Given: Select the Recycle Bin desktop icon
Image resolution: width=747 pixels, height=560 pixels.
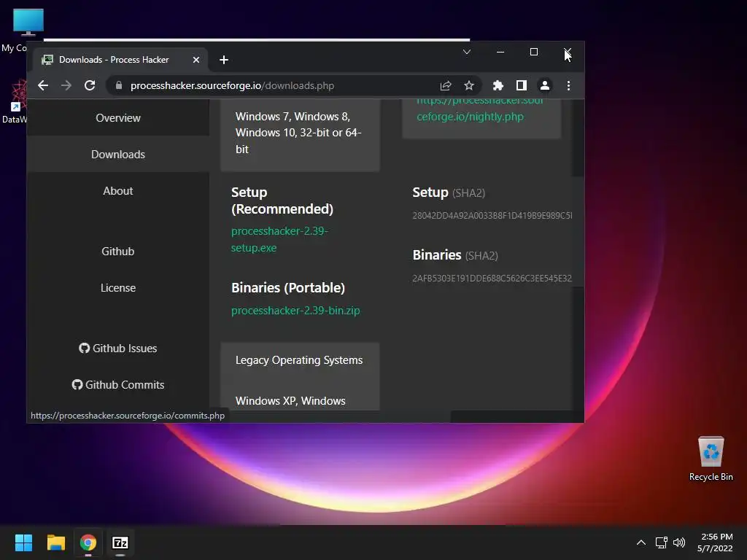Looking at the screenshot, I should 711,459.
